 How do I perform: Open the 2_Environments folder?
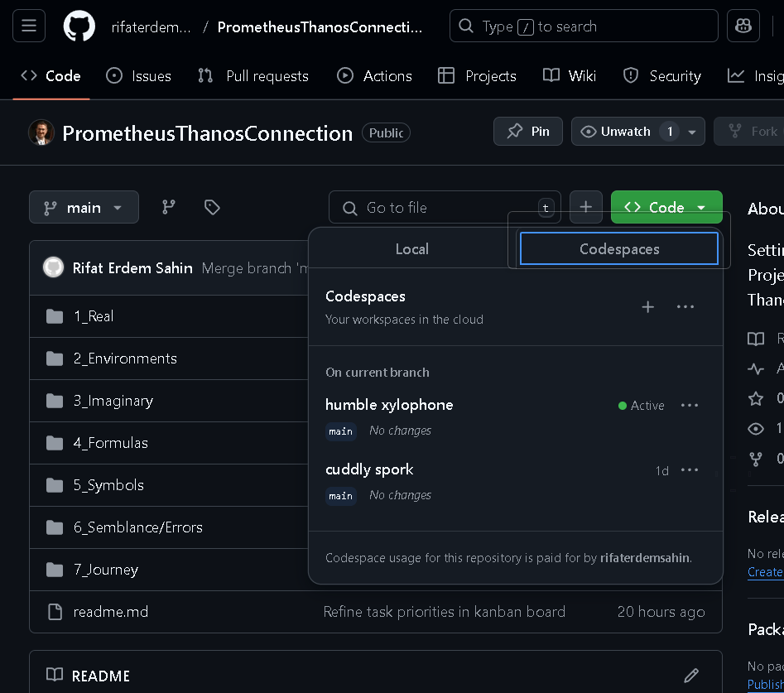point(125,359)
